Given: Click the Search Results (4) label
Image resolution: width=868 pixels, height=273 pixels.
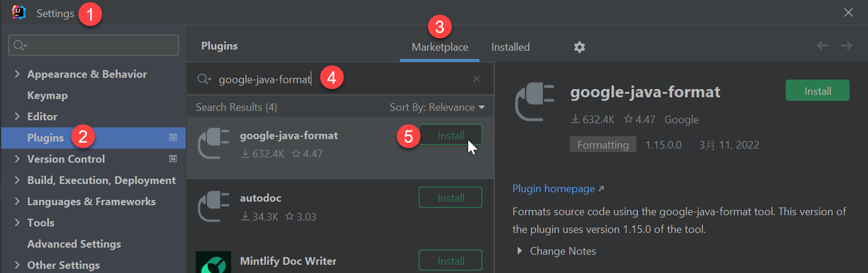Looking at the screenshot, I should click(236, 107).
